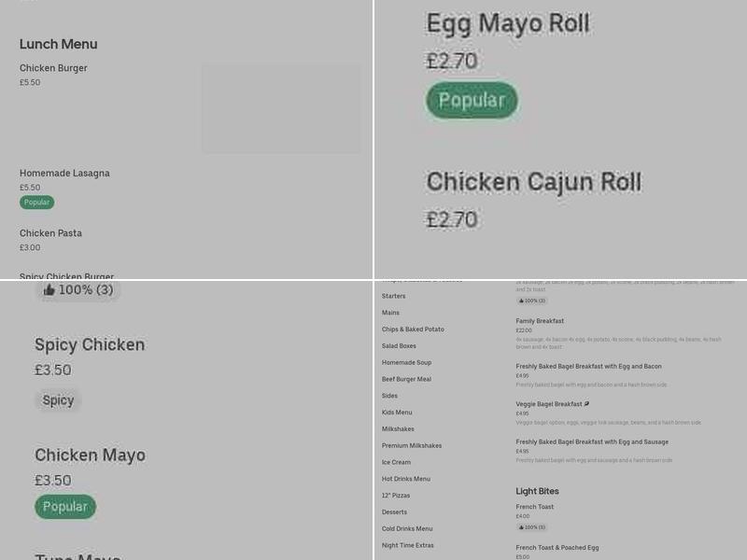Viewport: 747px width, 560px height.
Task: Select Chicken Burger under Lunch Menu
Action: click(x=53, y=68)
